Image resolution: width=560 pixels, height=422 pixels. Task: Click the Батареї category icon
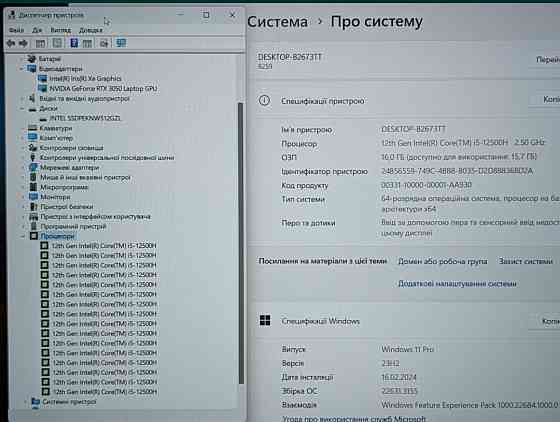pyautogui.click(x=32, y=59)
